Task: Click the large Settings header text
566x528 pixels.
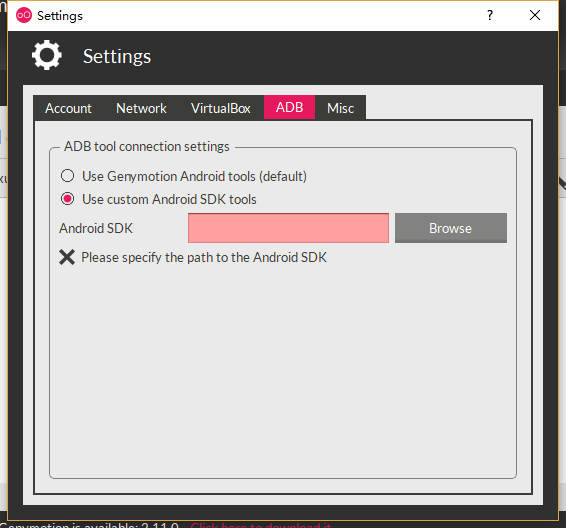Action: [x=117, y=57]
